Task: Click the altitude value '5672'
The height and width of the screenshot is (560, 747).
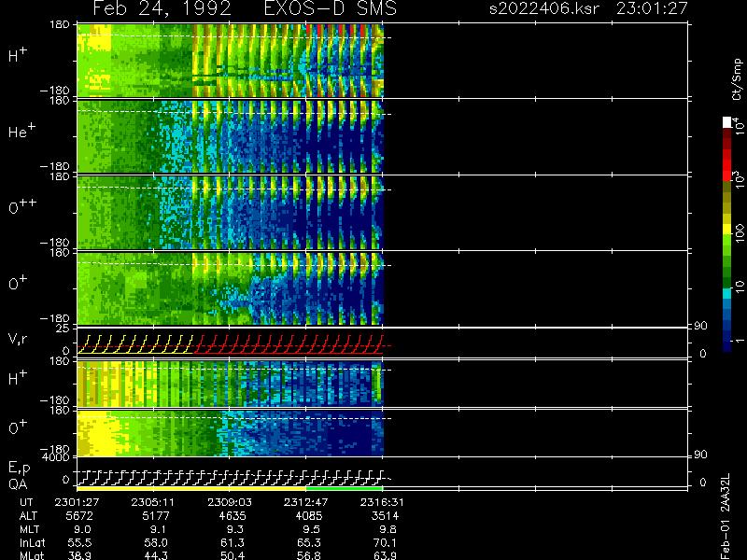Action: point(80,516)
